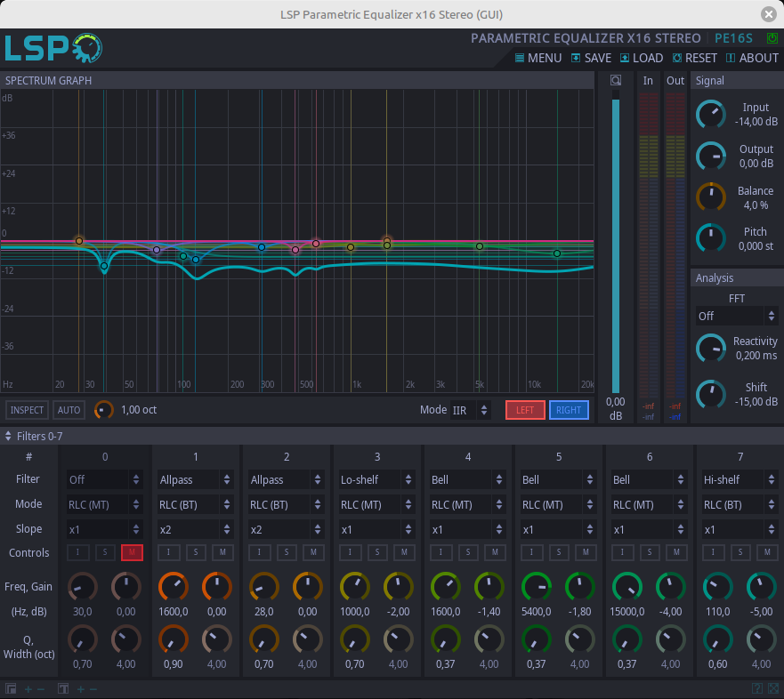Click the Pitch knob
Image resolution: width=784 pixels, height=699 pixels.
coord(710,238)
